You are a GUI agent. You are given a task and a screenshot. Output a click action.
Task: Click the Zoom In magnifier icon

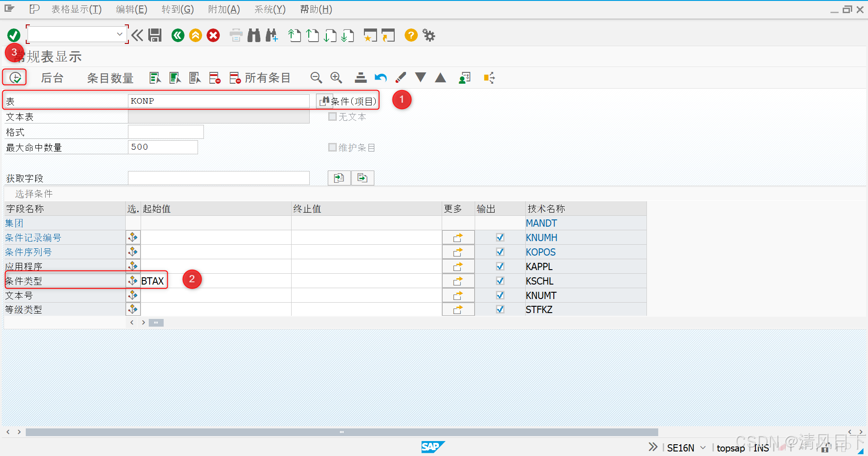coord(336,77)
